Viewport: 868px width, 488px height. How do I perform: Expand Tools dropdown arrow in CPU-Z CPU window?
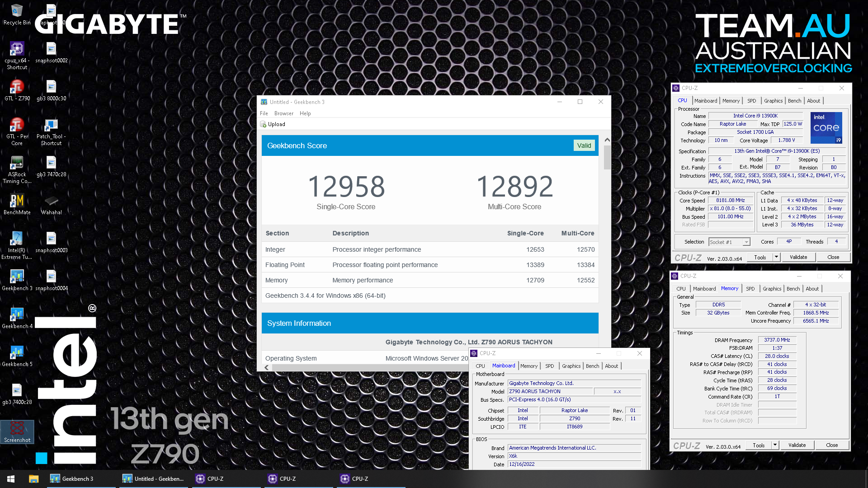pyautogui.click(x=776, y=257)
